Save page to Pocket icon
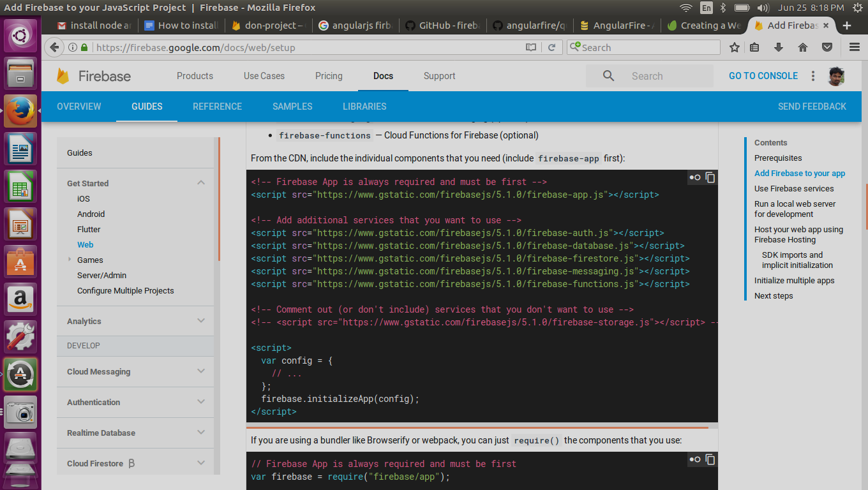This screenshot has width=868, height=490. [x=827, y=47]
